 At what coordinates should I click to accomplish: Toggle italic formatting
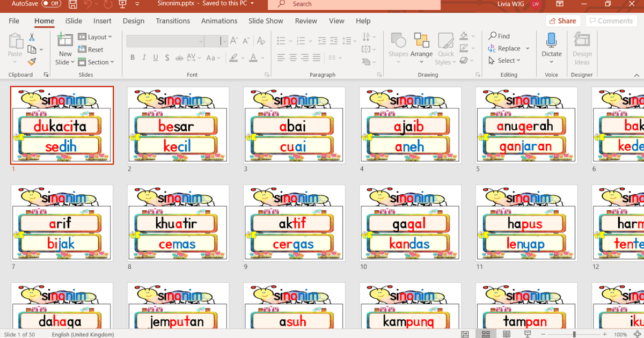click(x=144, y=58)
